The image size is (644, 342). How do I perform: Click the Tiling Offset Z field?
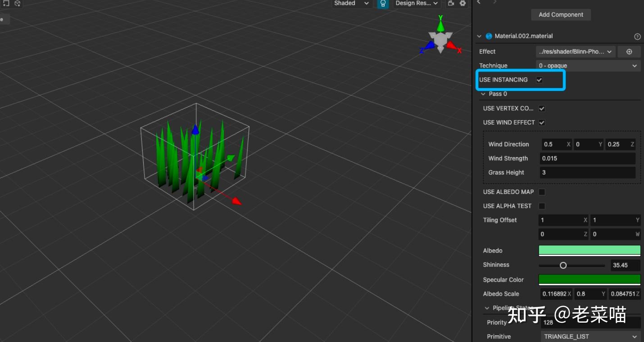pyautogui.click(x=564, y=234)
